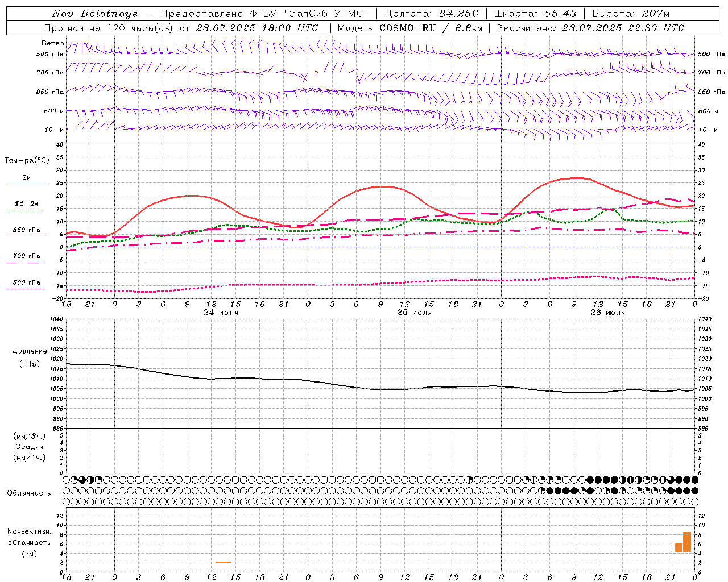This screenshot has width=728, height=582.
Task: Click the Конвективн. облачность (км) label
Action: coord(29,542)
